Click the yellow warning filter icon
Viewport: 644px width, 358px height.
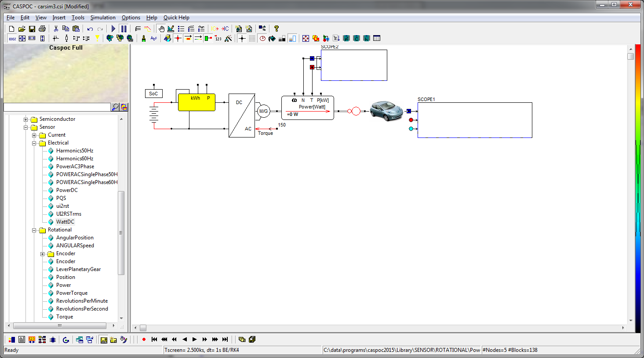click(97, 39)
